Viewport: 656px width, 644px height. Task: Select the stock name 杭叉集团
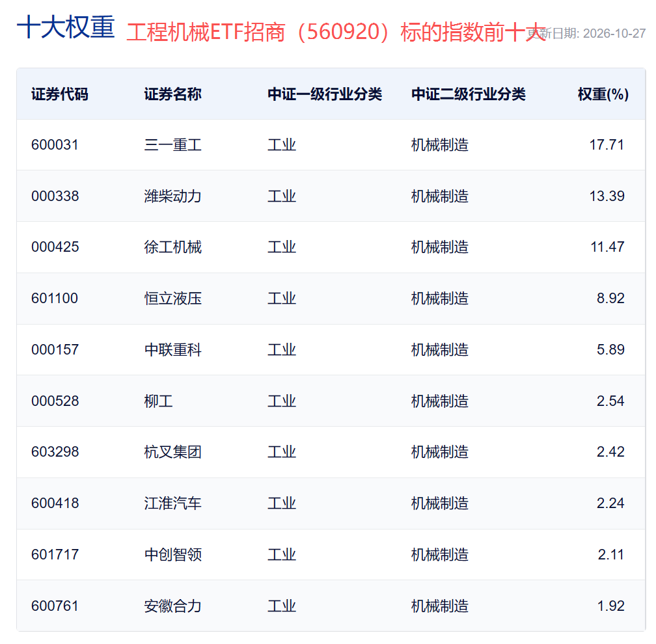click(x=173, y=452)
